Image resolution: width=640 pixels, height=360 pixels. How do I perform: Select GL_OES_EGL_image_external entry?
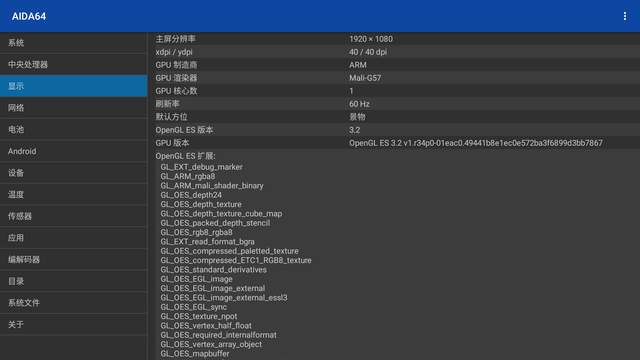tap(213, 288)
